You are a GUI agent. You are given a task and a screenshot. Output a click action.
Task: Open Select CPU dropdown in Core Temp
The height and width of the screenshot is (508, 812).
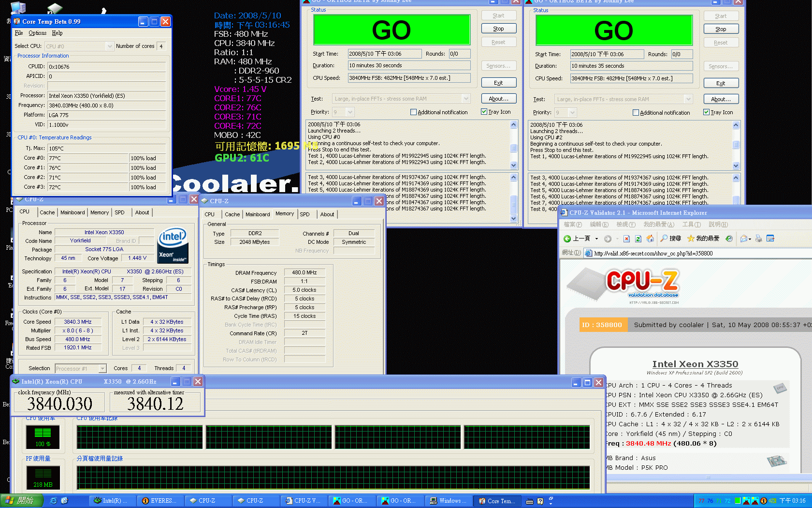[109, 46]
